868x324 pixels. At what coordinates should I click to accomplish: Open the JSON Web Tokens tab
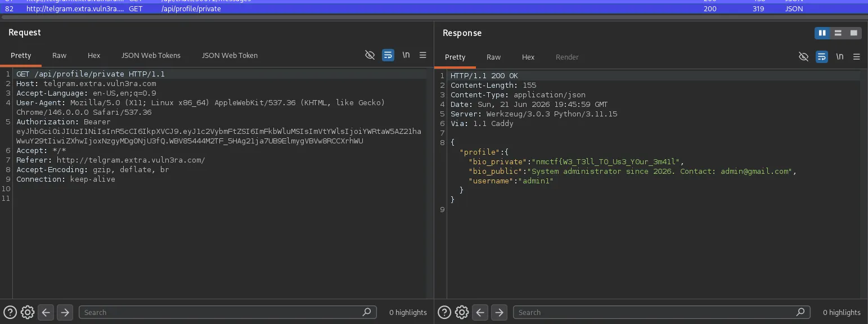(151, 55)
